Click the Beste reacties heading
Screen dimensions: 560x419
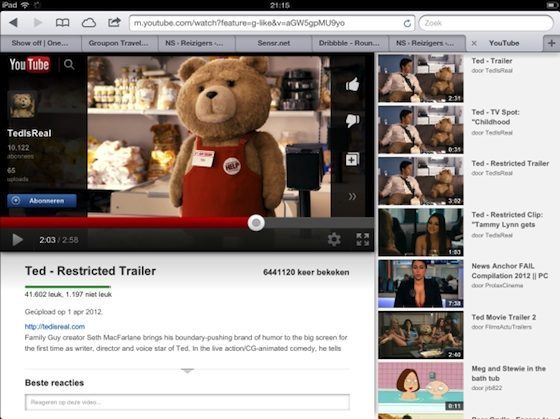coord(54,383)
